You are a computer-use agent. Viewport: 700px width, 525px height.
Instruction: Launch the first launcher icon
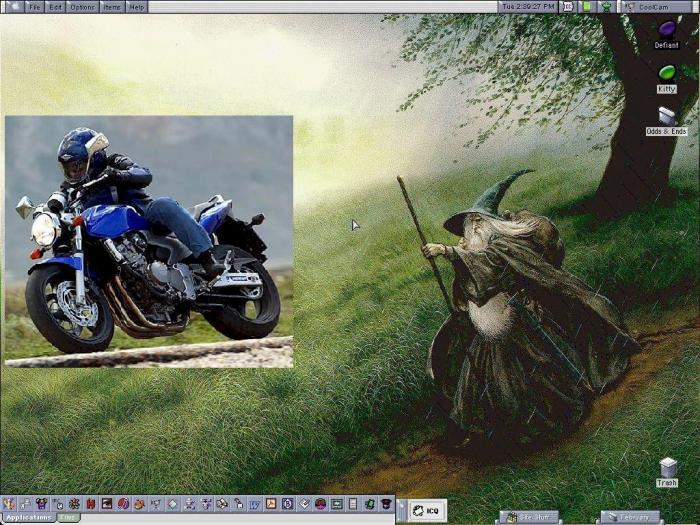click(9, 504)
